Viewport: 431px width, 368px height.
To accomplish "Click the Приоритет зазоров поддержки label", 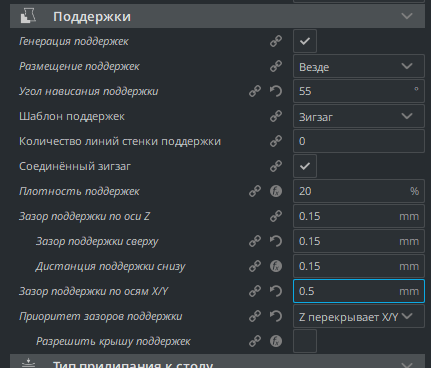I will 101,316.
